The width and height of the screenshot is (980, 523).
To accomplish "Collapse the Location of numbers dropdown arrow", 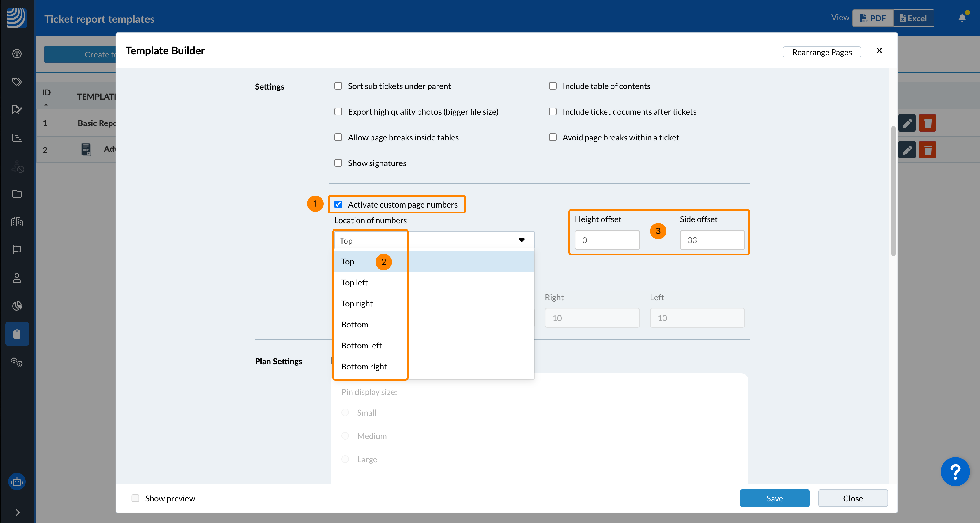I will [x=522, y=240].
